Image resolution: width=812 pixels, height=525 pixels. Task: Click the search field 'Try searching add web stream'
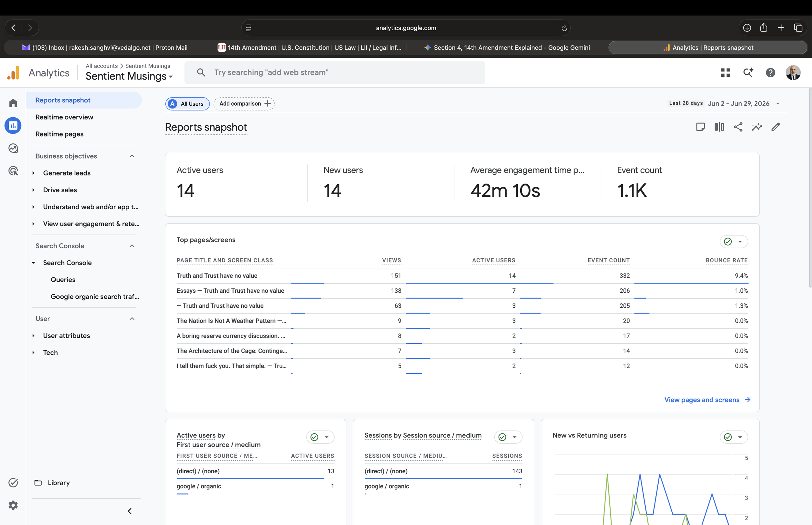tap(335, 73)
